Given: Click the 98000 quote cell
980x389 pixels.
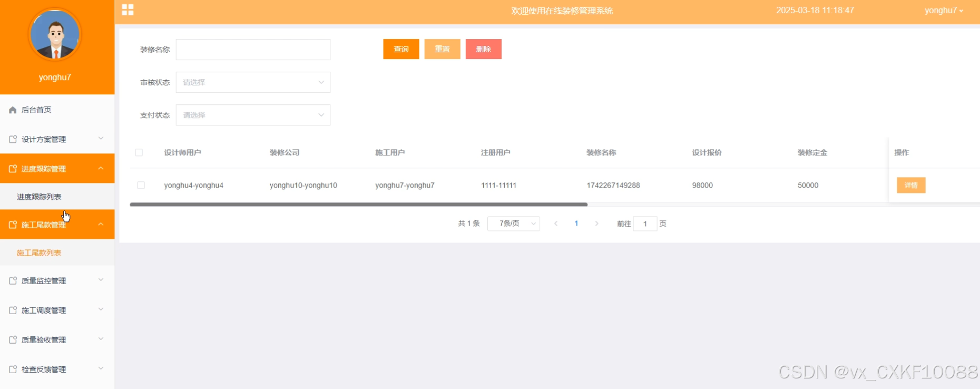Looking at the screenshot, I should (x=702, y=186).
